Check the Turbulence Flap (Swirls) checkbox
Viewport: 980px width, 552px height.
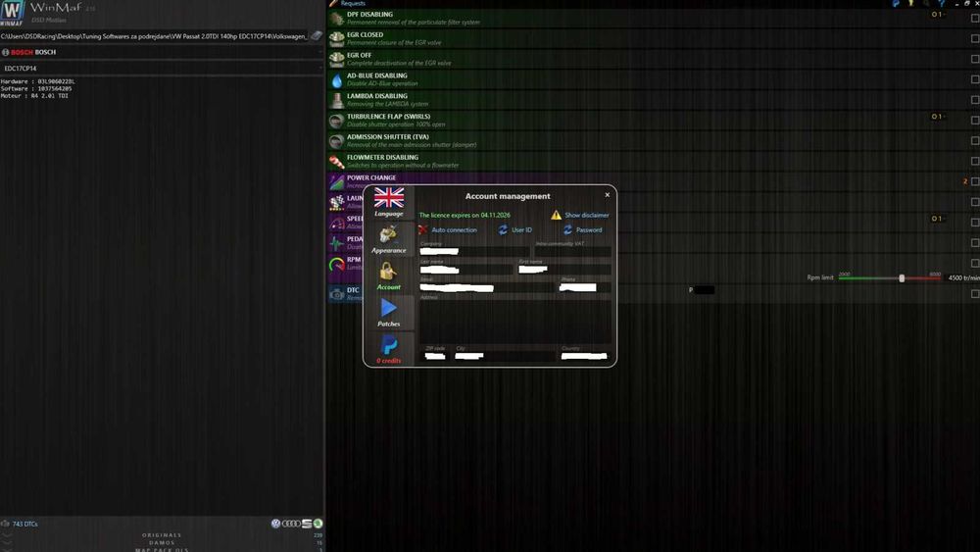click(x=974, y=120)
